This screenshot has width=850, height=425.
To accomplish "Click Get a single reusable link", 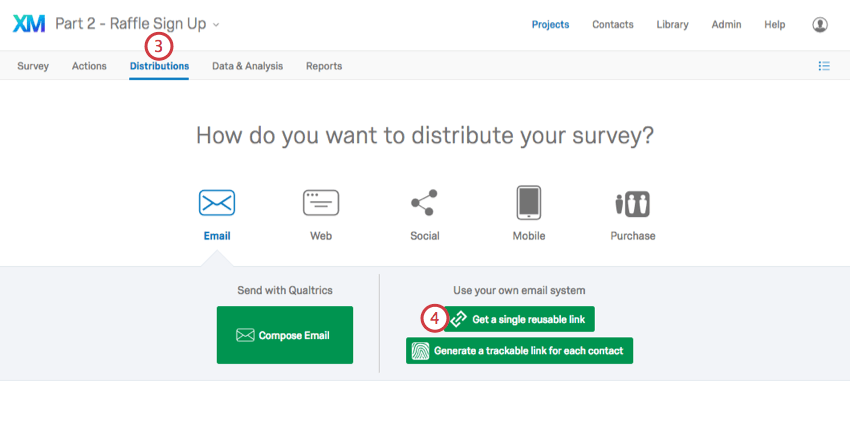I will (519, 319).
